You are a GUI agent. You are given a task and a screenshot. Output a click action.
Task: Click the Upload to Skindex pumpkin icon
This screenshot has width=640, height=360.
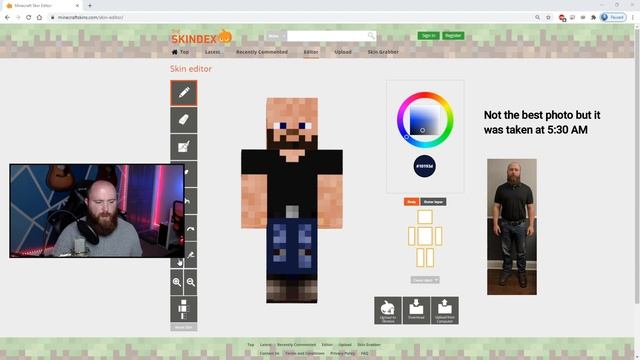[x=388, y=311]
